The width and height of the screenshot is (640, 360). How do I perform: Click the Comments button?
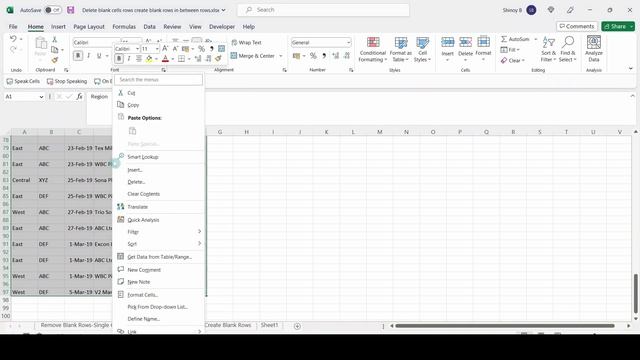[577, 27]
